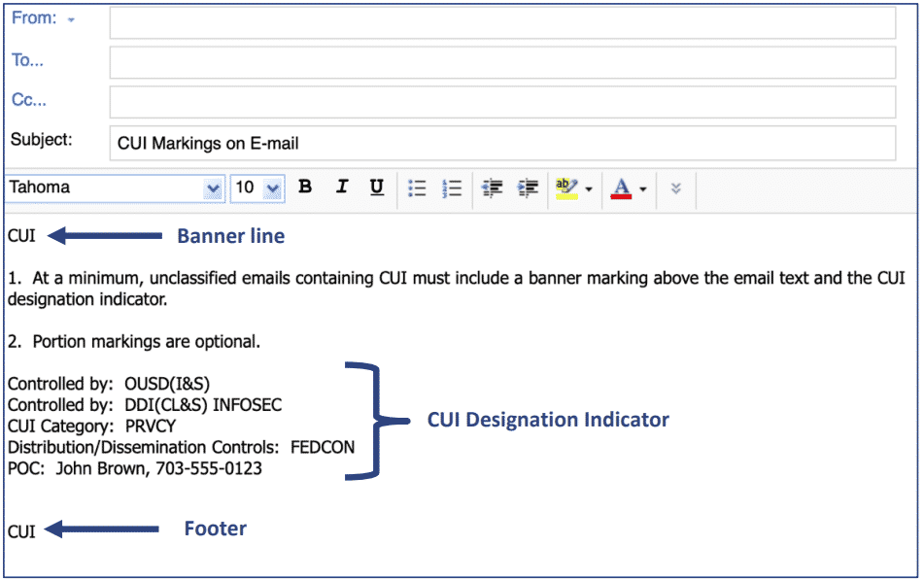Click 'Controlled by: OUSD(I&S)' line
Image resolution: width=924 pixels, height=580 pixels.
(109, 385)
